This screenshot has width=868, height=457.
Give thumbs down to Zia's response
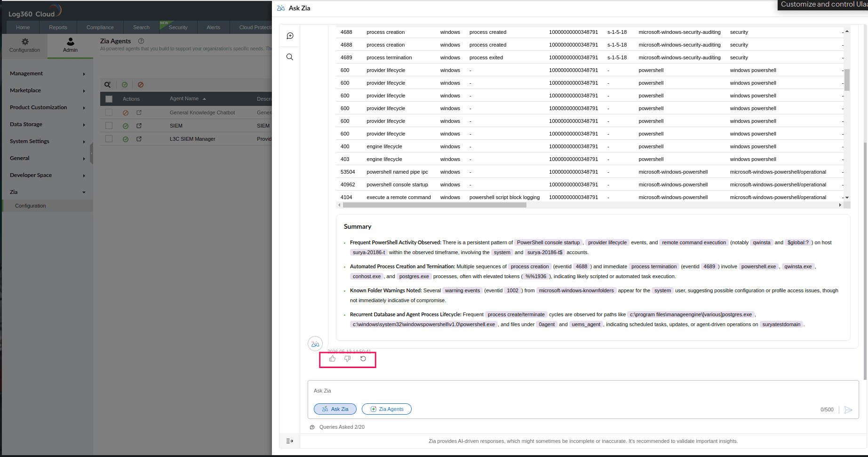(x=348, y=359)
